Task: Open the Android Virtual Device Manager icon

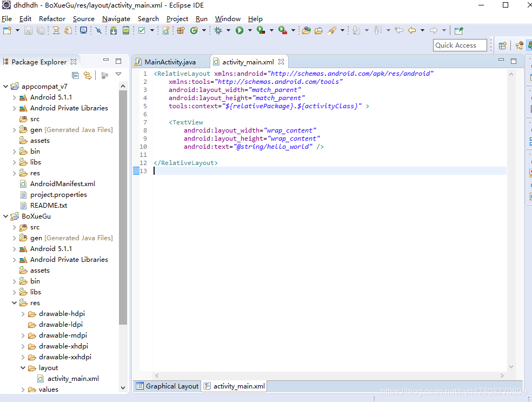Action: click(x=126, y=30)
